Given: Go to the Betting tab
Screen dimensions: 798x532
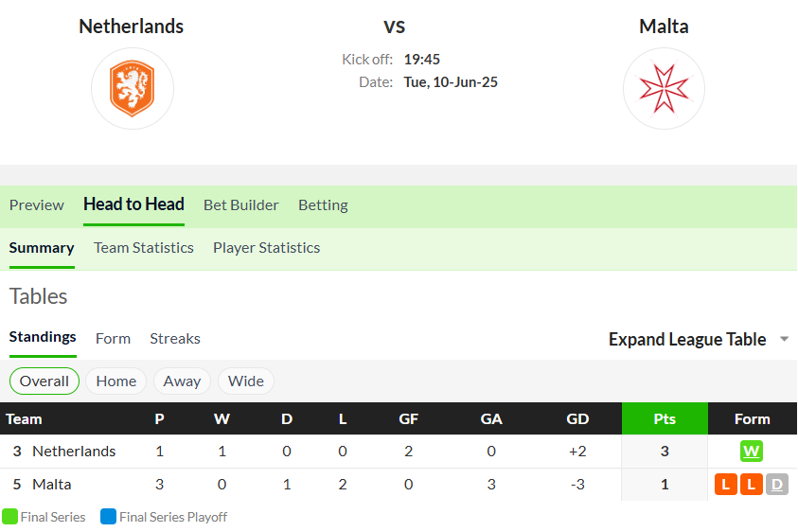Looking at the screenshot, I should [x=323, y=205].
